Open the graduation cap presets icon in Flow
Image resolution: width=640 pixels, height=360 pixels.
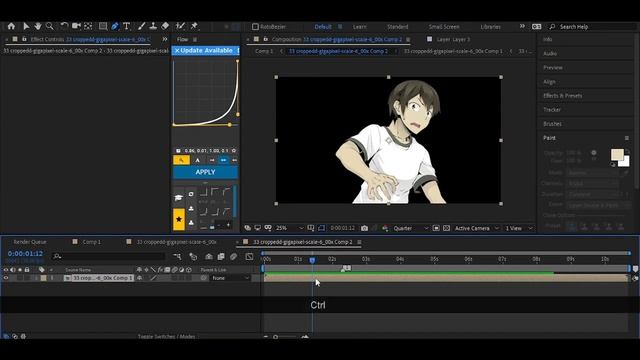point(179,198)
